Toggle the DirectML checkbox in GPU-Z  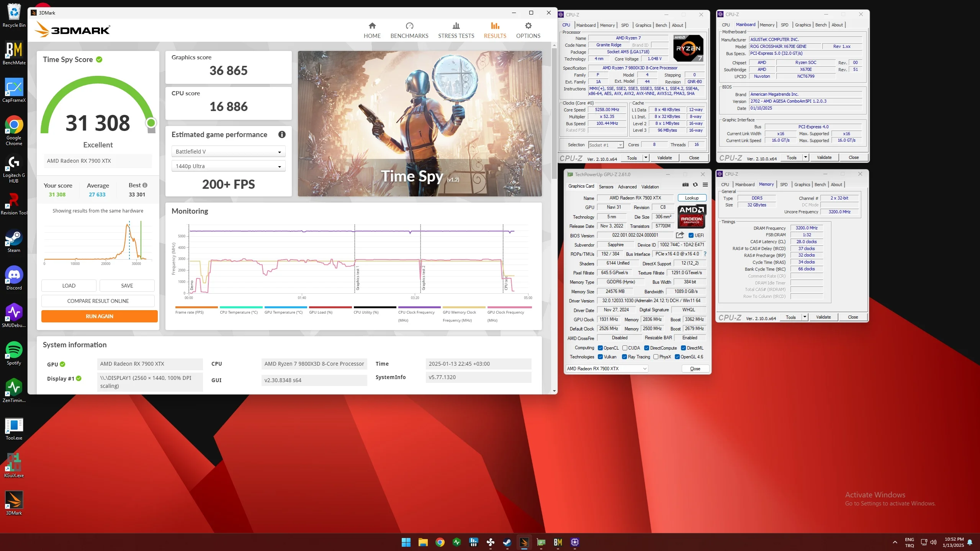click(x=683, y=348)
